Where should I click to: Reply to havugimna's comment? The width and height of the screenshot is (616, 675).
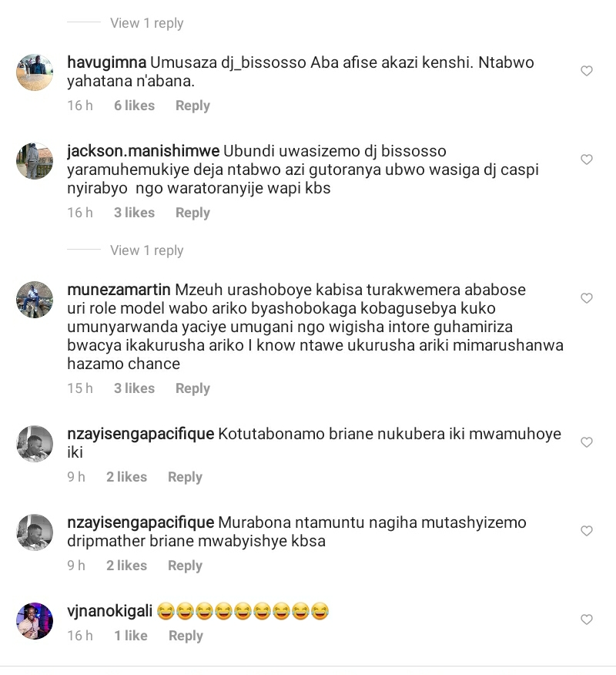[192, 106]
